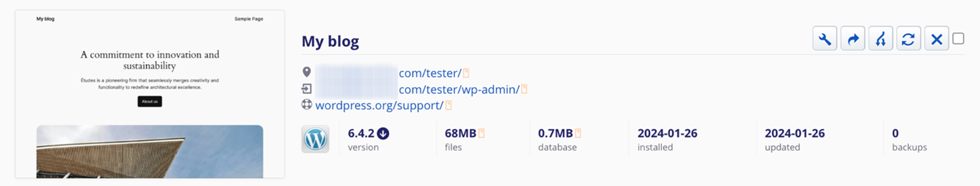Visit the wordpress.org/support/ link
The width and height of the screenshot is (980, 186).
[x=379, y=105]
